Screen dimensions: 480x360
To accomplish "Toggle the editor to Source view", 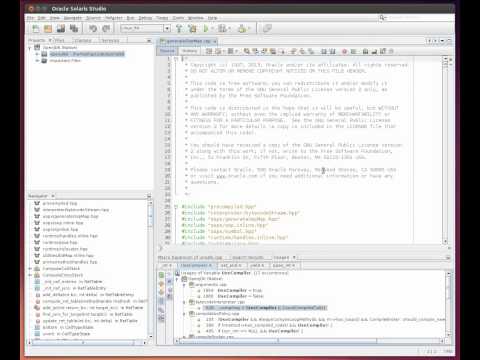I will 167,51.
